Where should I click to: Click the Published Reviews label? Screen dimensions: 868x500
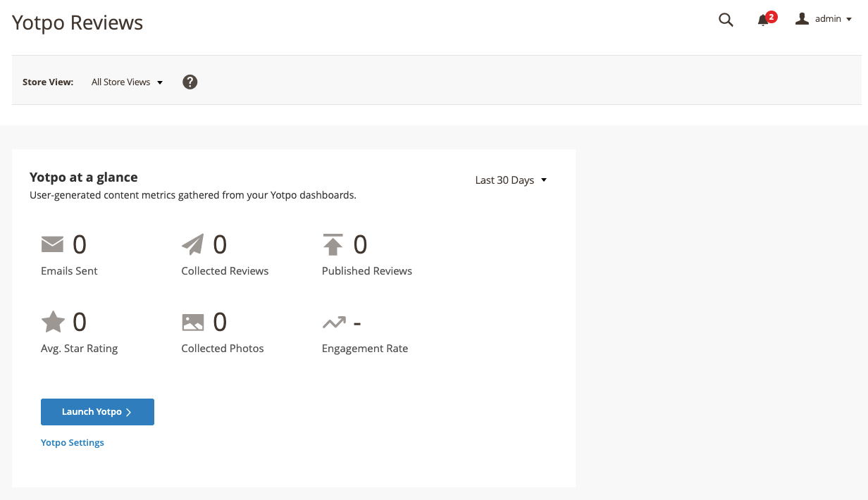pyautogui.click(x=367, y=271)
